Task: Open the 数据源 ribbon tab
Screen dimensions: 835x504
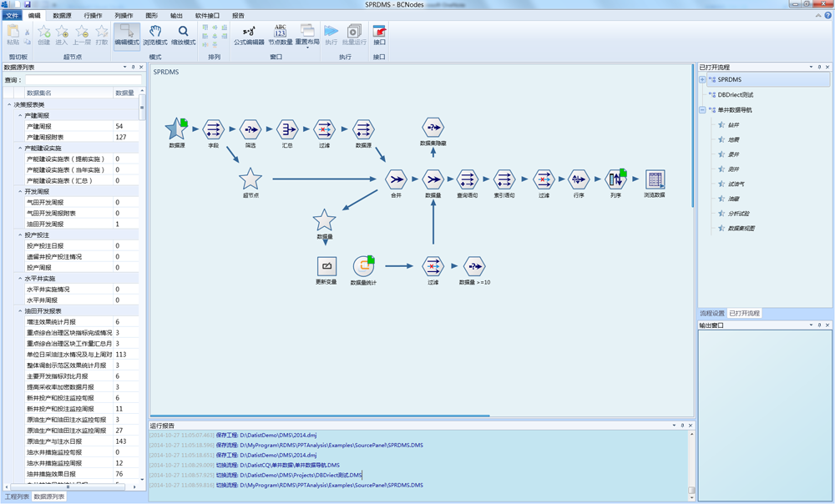Action: (62, 15)
